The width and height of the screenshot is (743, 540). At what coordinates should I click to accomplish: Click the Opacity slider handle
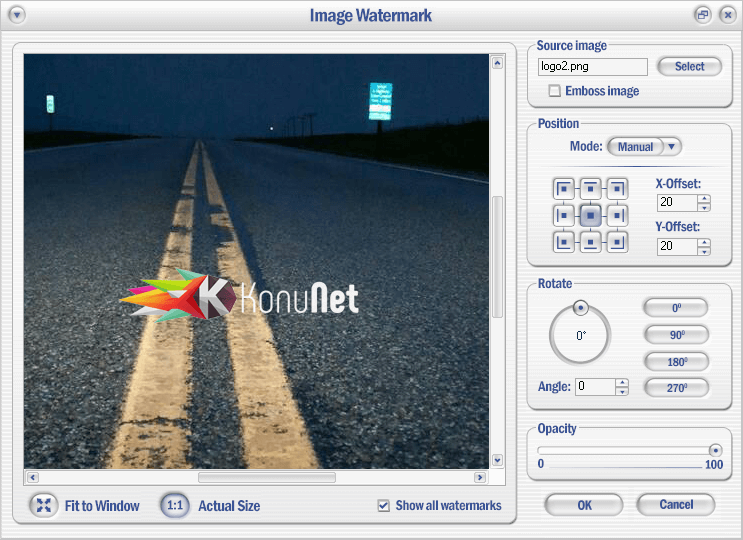tap(715, 450)
